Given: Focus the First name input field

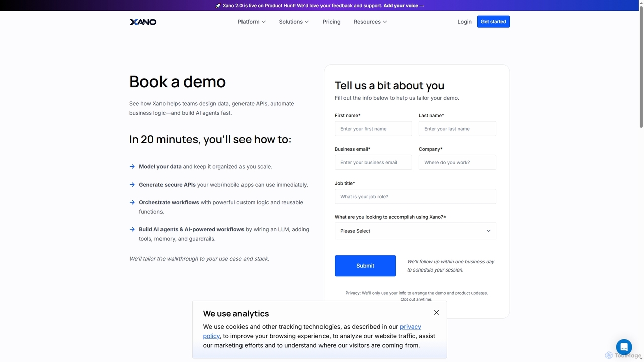Looking at the screenshot, I should click(x=373, y=129).
